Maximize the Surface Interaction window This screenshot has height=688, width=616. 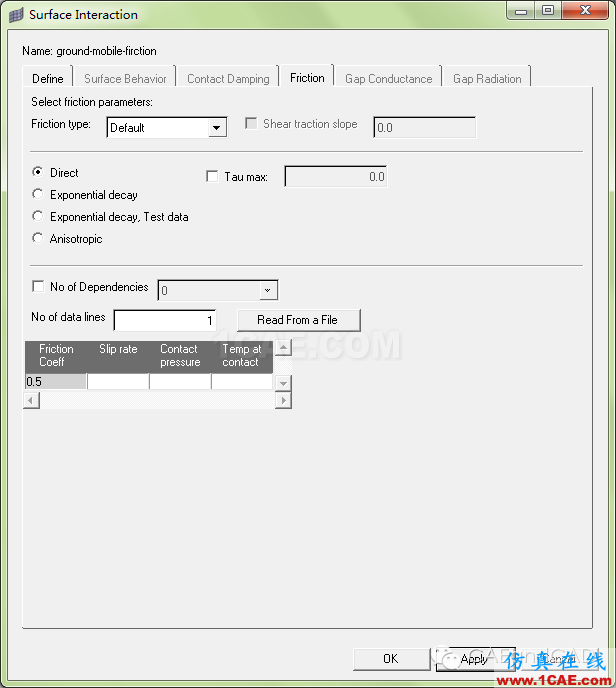click(548, 11)
